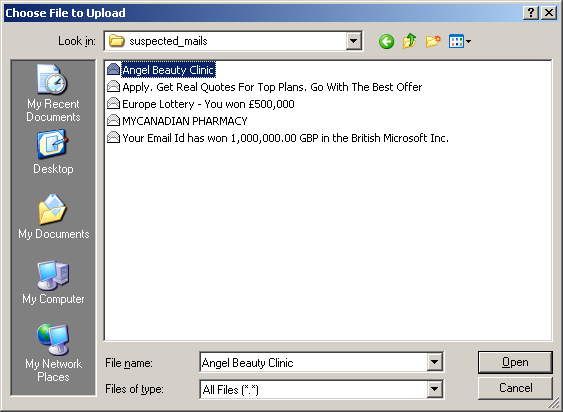563x412 pixels.
Task: Click the Open button
Action: [515, 362]
